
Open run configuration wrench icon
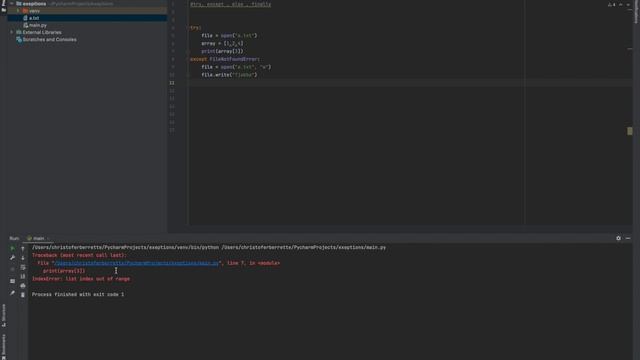pos(12,258)
